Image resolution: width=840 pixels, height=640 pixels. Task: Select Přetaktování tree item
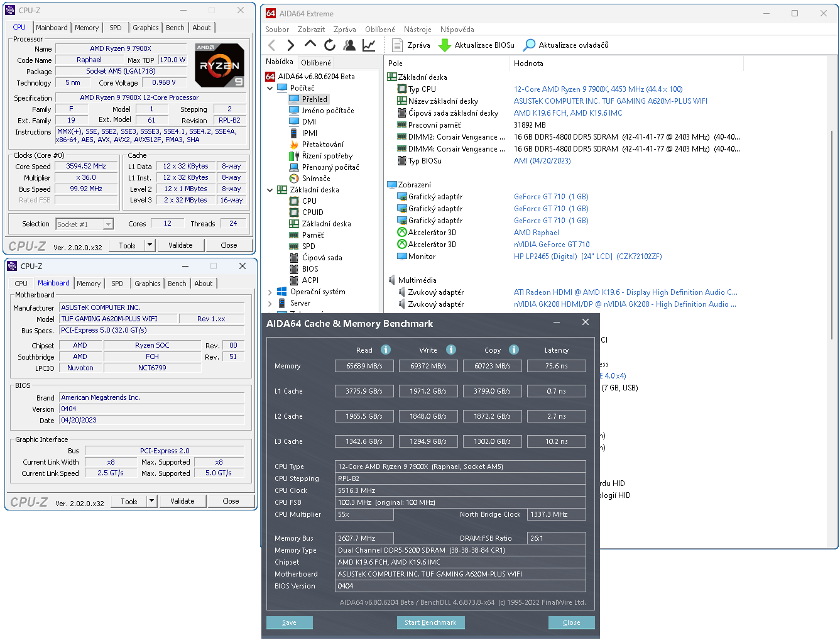317,145
